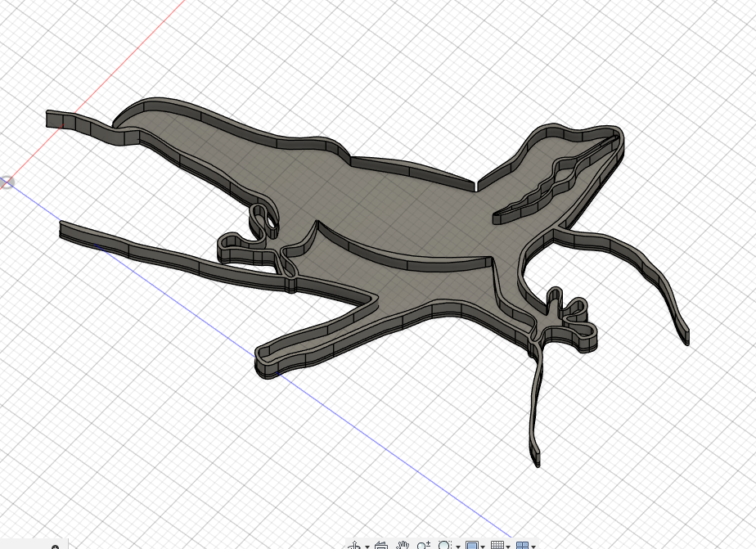This screenshot has width=756, height=549.
Task: Expand the Orbit tool dropdown arrow
Action: coord(367,547)
